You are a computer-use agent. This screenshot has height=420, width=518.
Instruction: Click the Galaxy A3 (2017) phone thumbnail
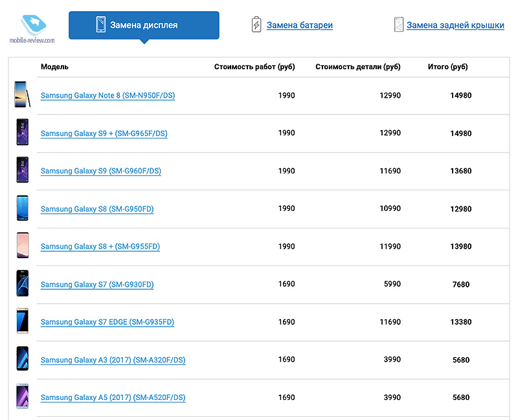point(23,359)
